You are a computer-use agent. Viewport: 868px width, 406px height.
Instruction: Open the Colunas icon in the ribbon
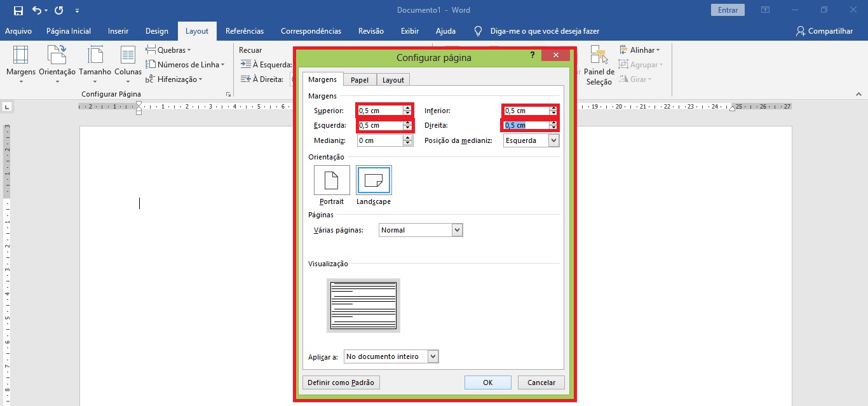128,56
